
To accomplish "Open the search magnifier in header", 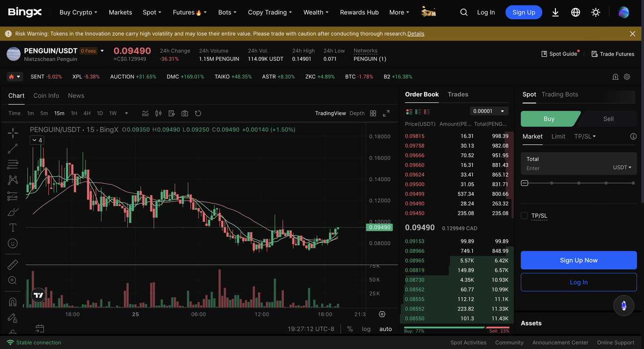I will [464, 12].
